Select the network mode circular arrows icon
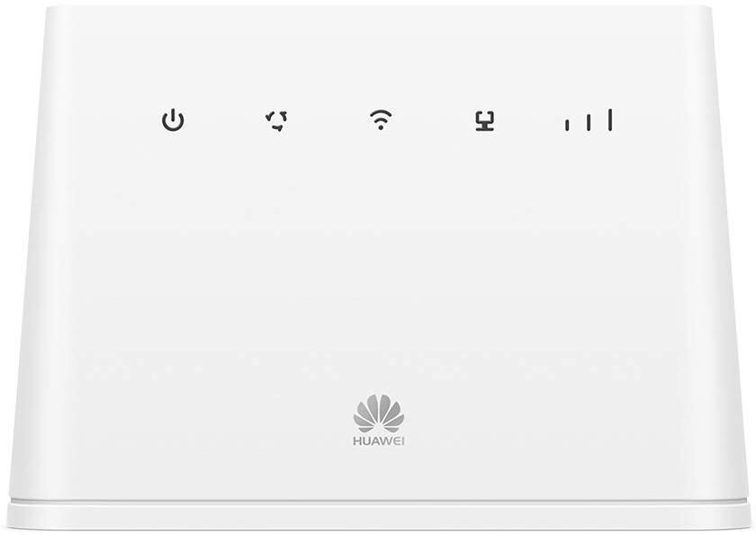 277,121
